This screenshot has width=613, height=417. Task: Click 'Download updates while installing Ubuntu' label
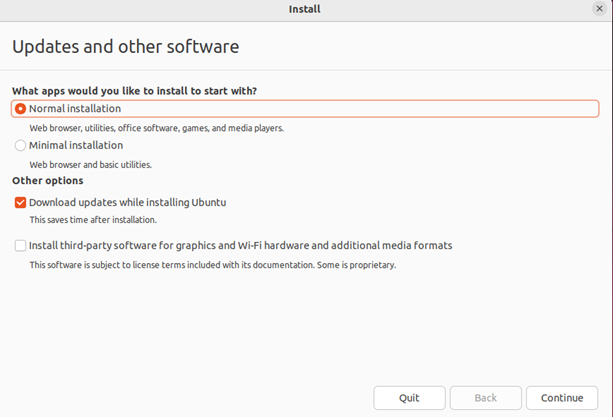click(127, 203)
